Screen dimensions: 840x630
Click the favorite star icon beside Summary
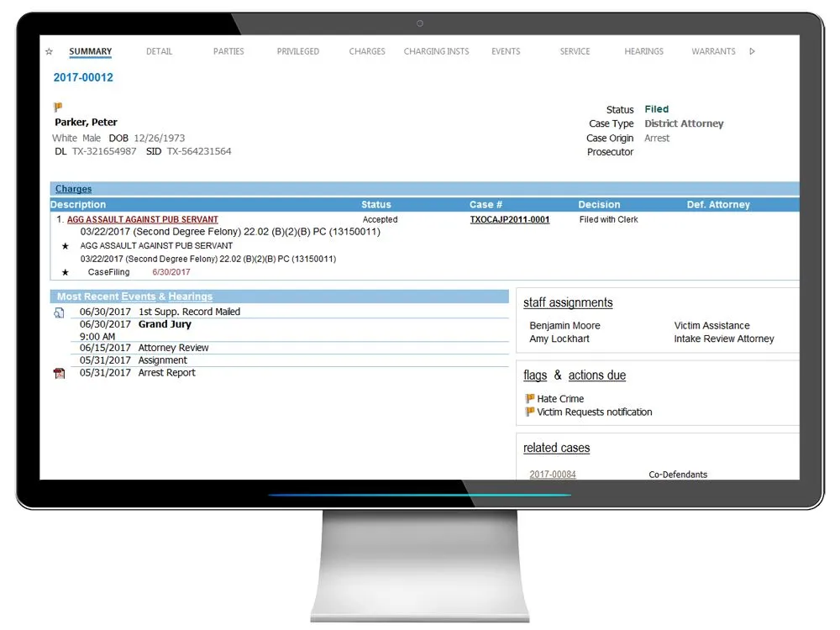(49, 52)
